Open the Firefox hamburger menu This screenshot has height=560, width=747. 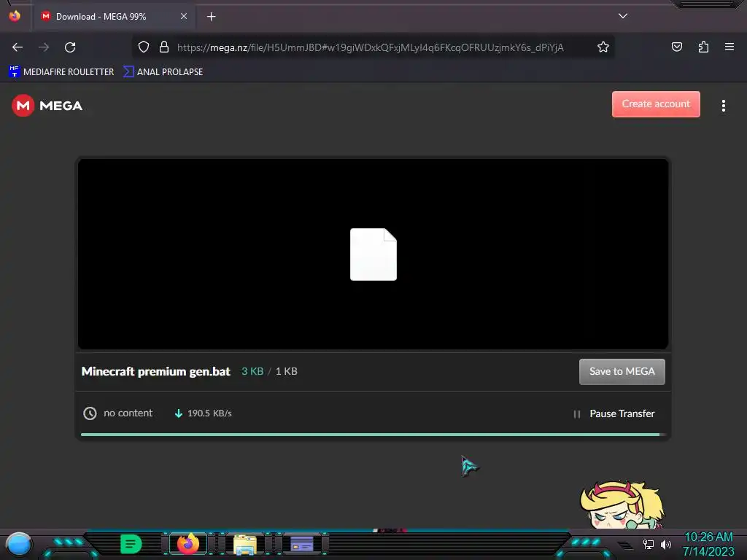click(x=729, y=47)
